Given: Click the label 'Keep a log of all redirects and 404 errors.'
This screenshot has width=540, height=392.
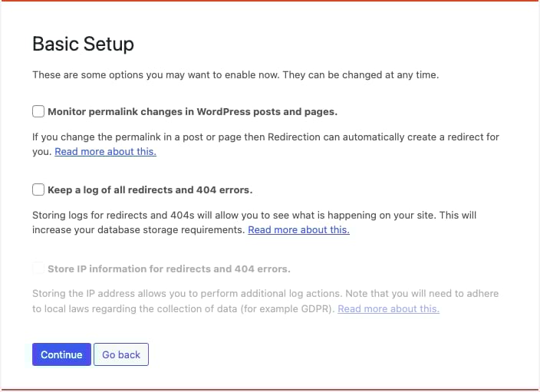Looking at the screenshot, I should [150, 189].
